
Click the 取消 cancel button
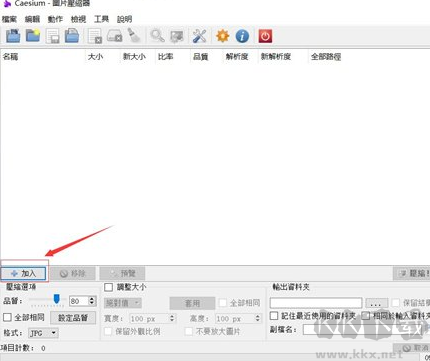pos(412,348)
